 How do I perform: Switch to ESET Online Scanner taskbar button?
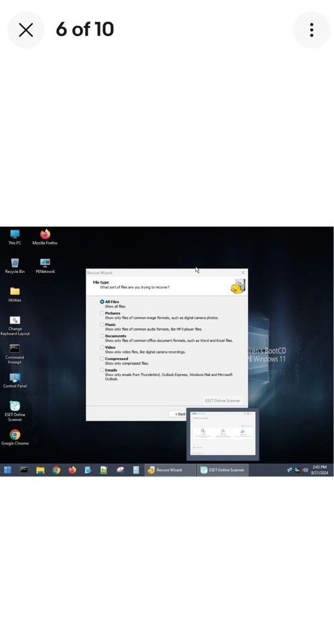222,470
